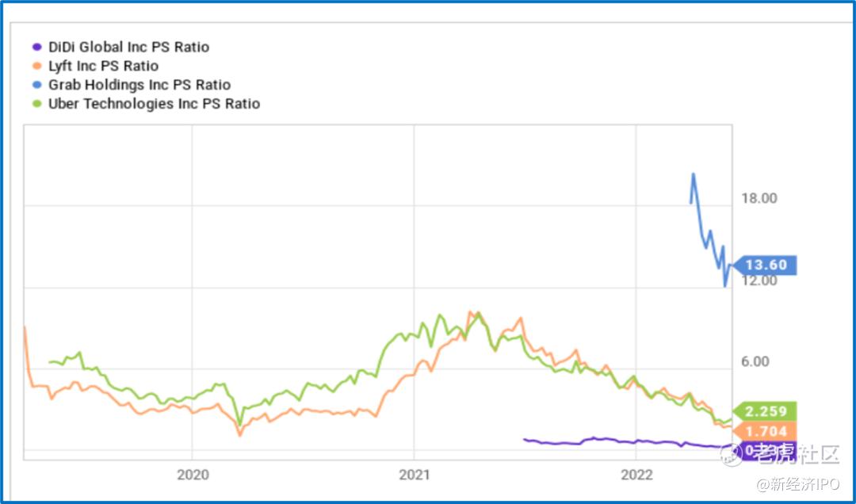Click the orange Lyft legend dot
This screenshot has width=856, height=504.
coord(36,67)
